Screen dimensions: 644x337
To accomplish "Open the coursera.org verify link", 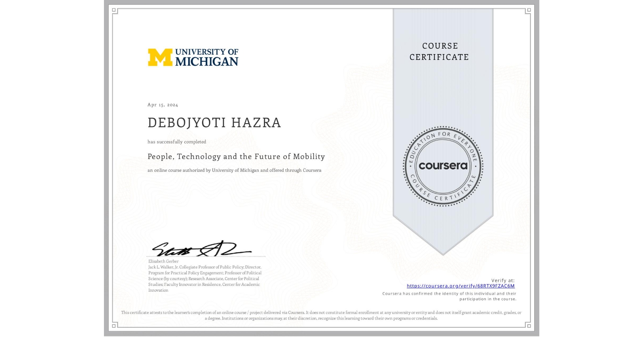I will pyautogui.click(x=460, y=286).
